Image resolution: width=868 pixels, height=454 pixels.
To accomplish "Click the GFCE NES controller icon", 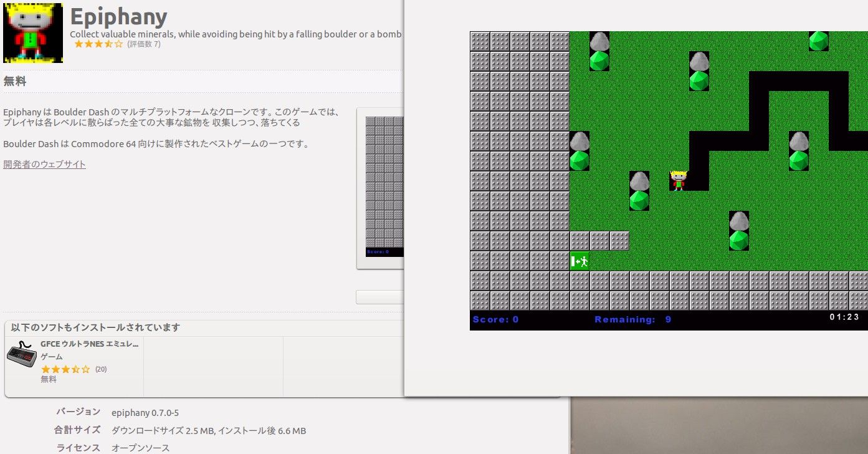I will point(22,355).
